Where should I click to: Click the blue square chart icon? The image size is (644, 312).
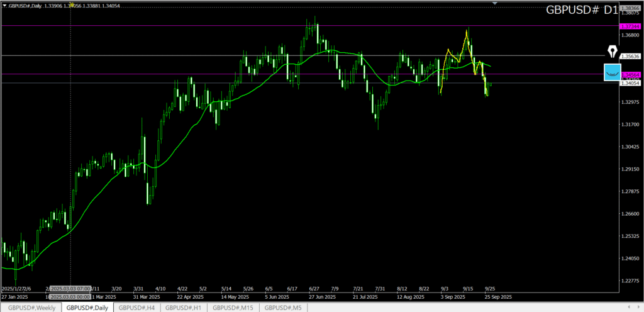pyautogui.click(x=611, y=72)
